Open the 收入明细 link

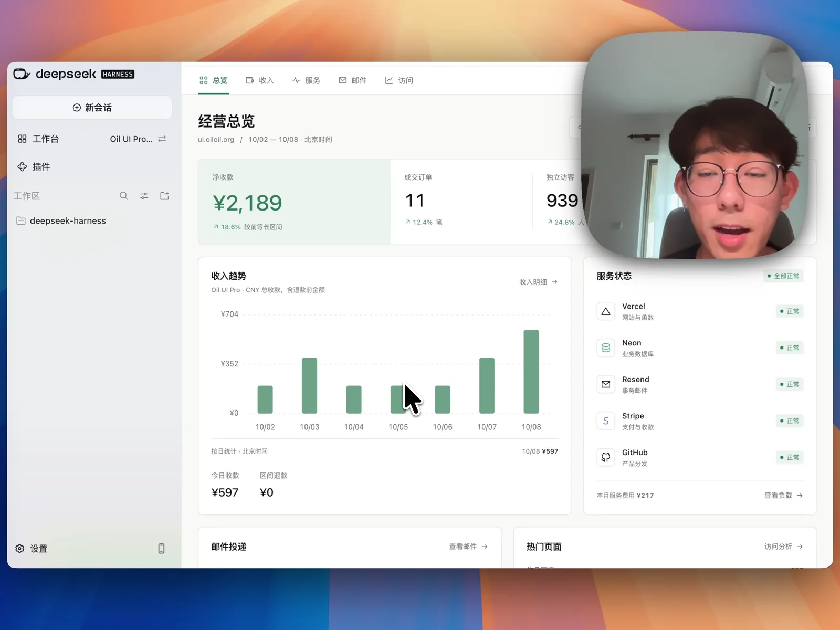click(538, 282)
